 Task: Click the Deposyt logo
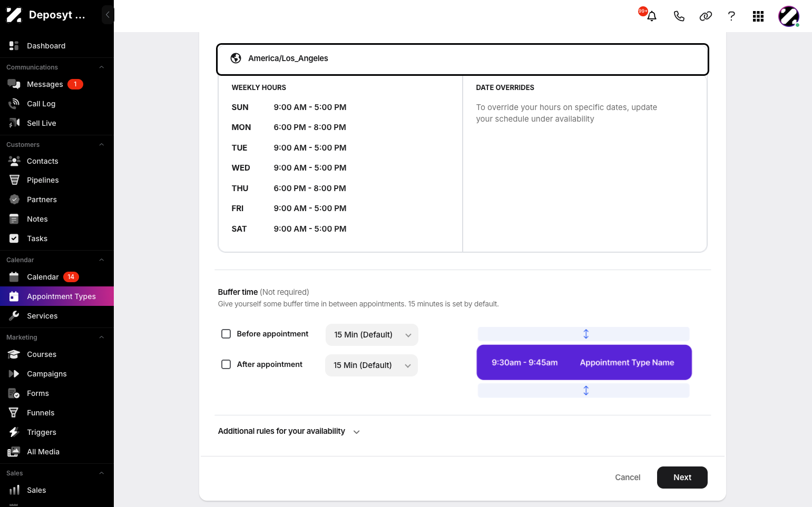click(x=14, y=15)
